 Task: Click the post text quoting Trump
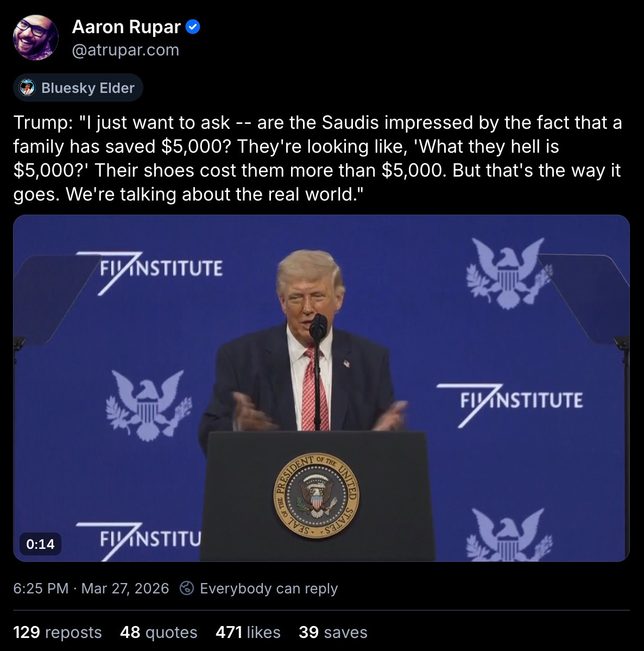point(318,158)
